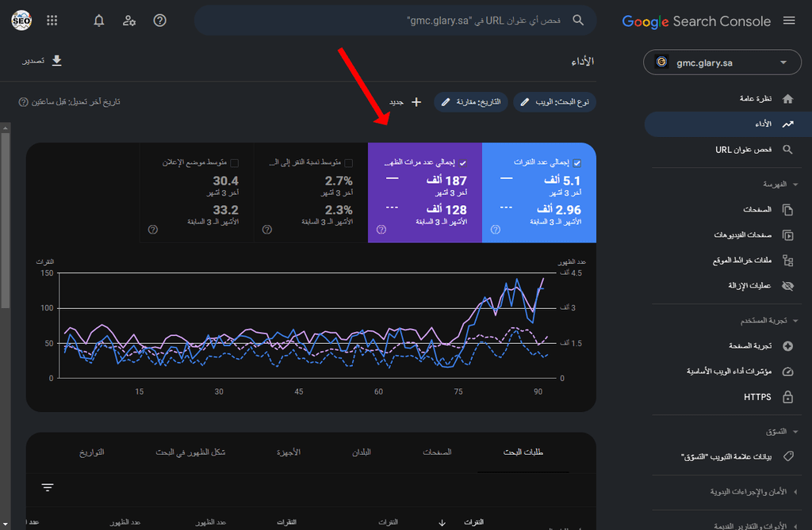Sort by clicks using the down arrow
The height and width of the screenshot is (530, 812).
point(442,523)
